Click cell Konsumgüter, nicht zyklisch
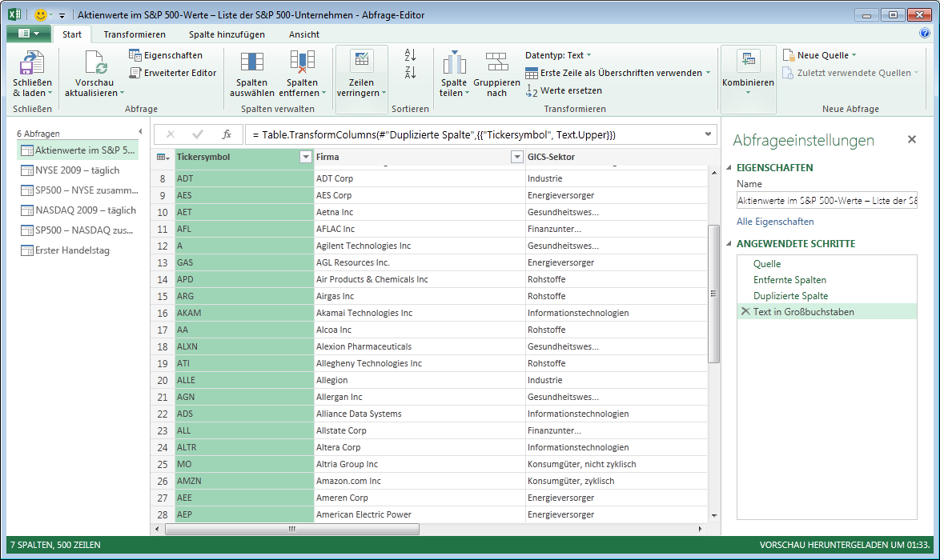940x560 pixels. (x=616, y=464)
